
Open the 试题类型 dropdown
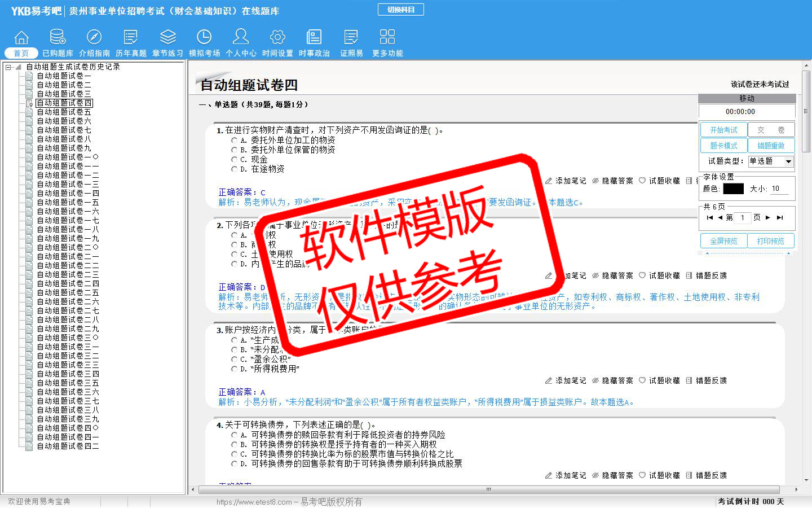pyautogui.click(x=788, y=161)
